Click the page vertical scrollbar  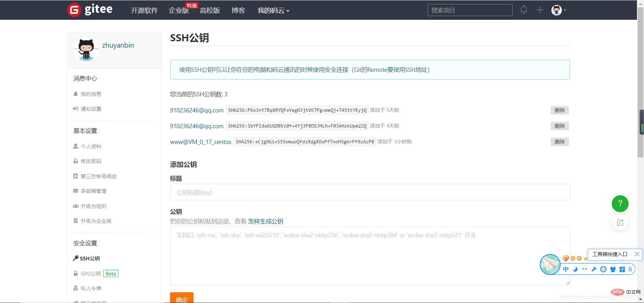tap(640, 82)
